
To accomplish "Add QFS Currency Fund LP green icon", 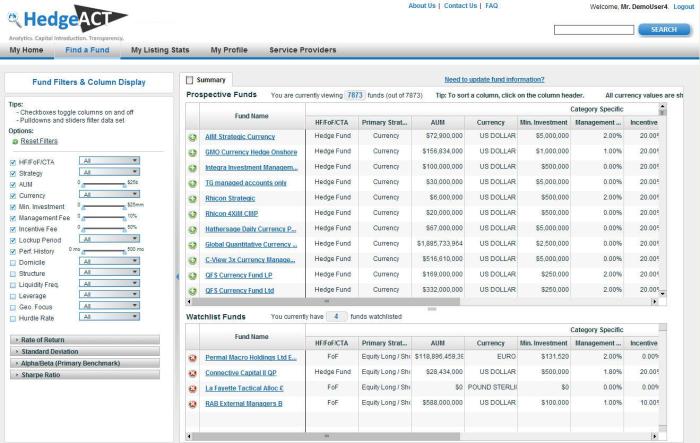I will [192, 276].
